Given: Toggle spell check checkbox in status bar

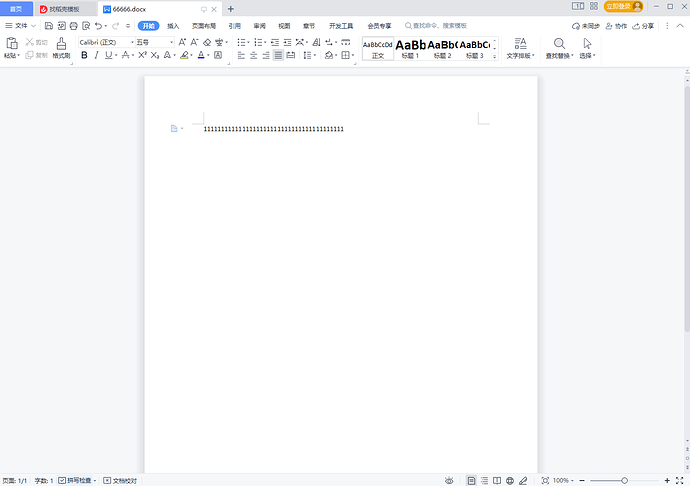Looking at the screenshot, I should [x=62, y=480].
